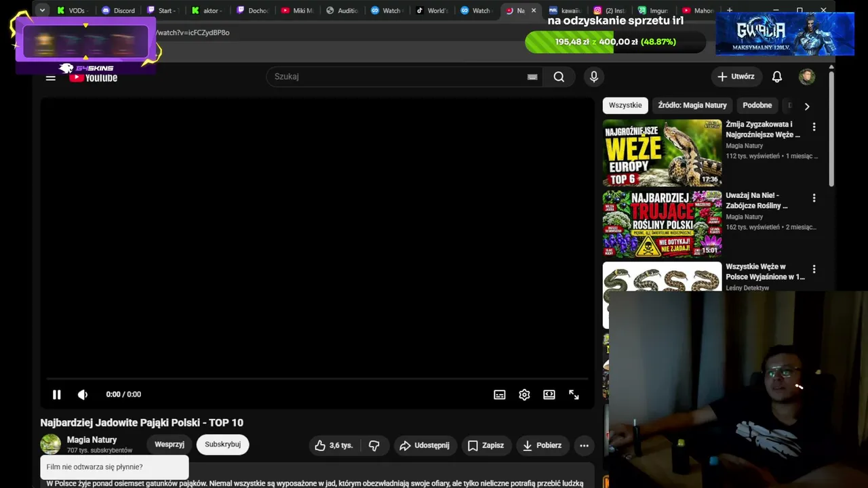
Task: Switch to the kawaii browser tab
Action: point(565,10)
